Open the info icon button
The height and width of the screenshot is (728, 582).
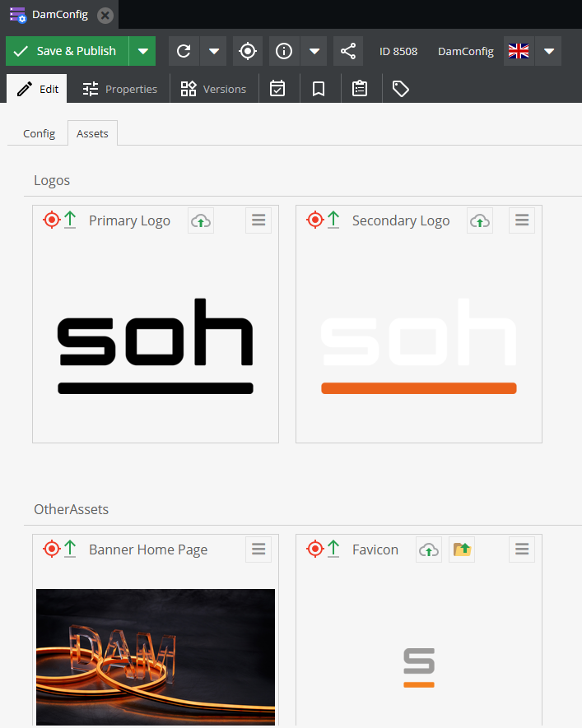tap(284, 51)
